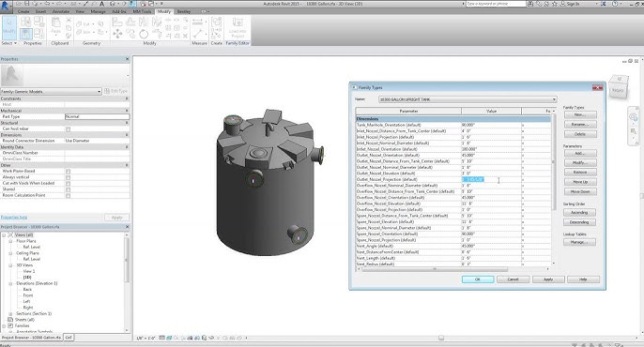
Task: Toggle the Work Plane-Based checkbox
Action: [x=69, y=171]
